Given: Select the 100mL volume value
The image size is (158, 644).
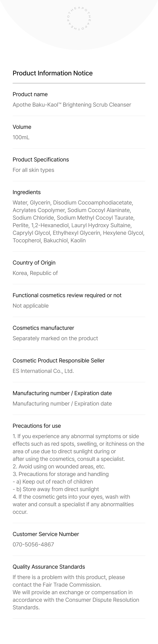Looking at the screenshot, I should 21,137.
